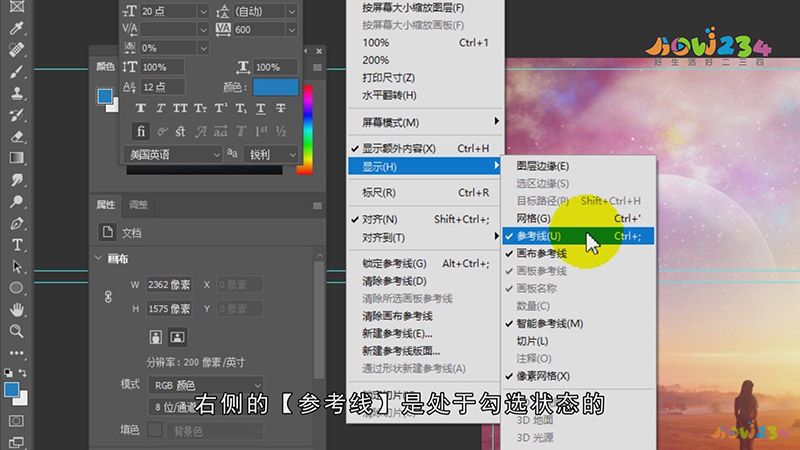Open the three-dots Edit Toolbar
This screenshot has height=450, width=800.
[16, 353]
